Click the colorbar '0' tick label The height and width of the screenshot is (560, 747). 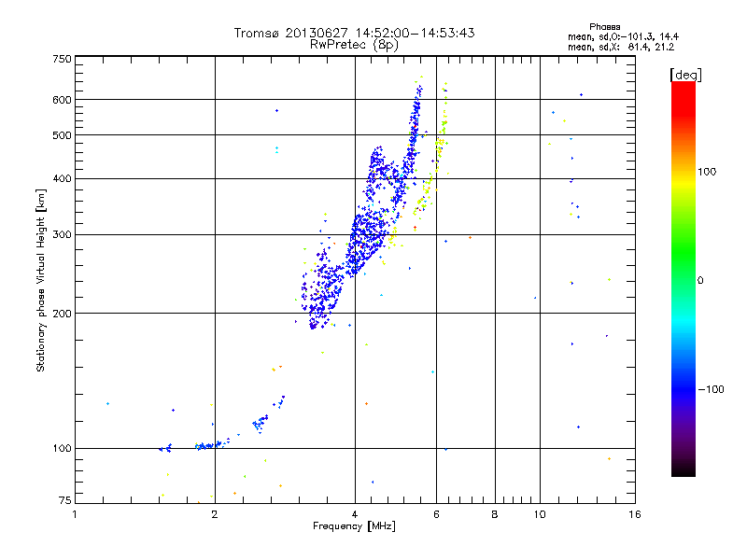[700, 280]
